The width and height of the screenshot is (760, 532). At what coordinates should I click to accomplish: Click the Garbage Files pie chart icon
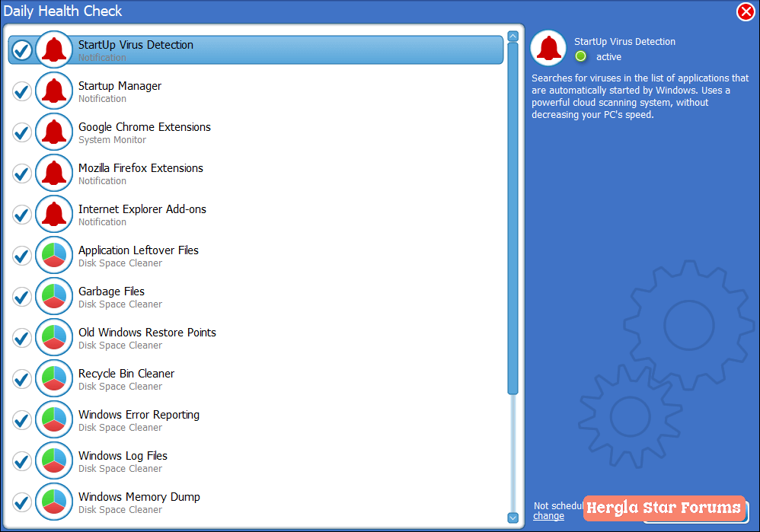click(x=54, y=297)
